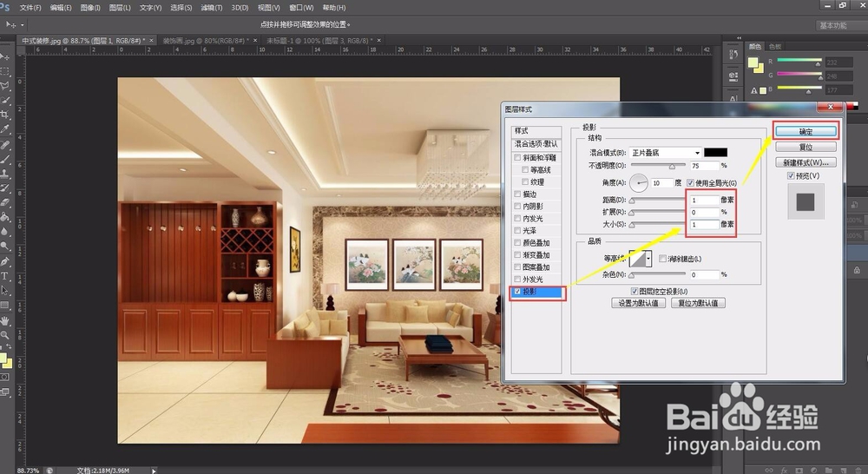This screenshot has height=474, width=868.
Task: Open 文件(F) menu
Action: (x=30, y=8)
